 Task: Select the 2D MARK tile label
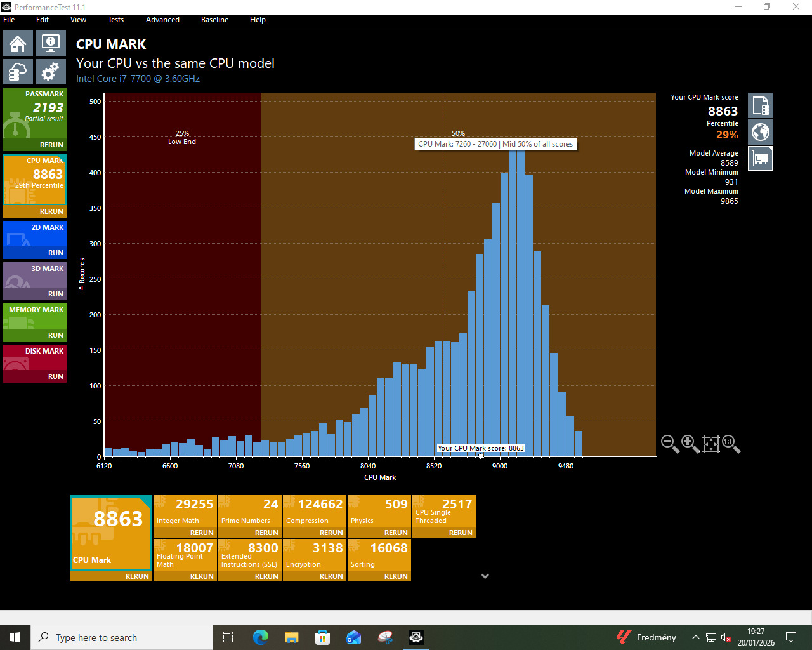(x=48, y=227)
